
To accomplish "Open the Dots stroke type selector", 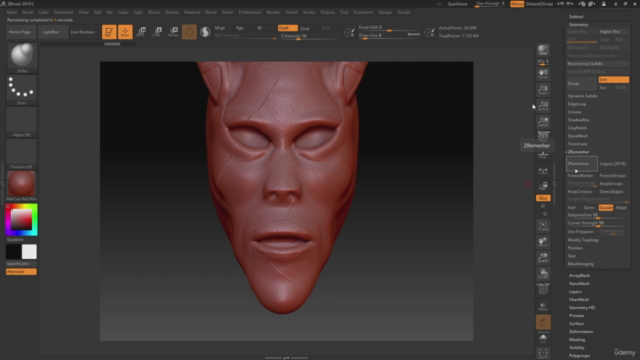I will pyautogui.click(x=22, y=90).
